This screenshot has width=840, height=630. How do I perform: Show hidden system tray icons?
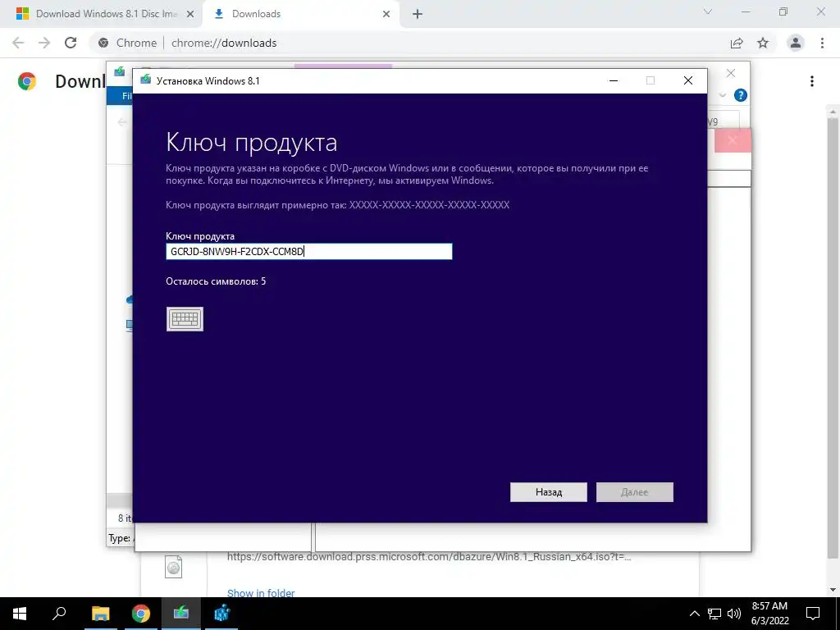coord(694,614)
